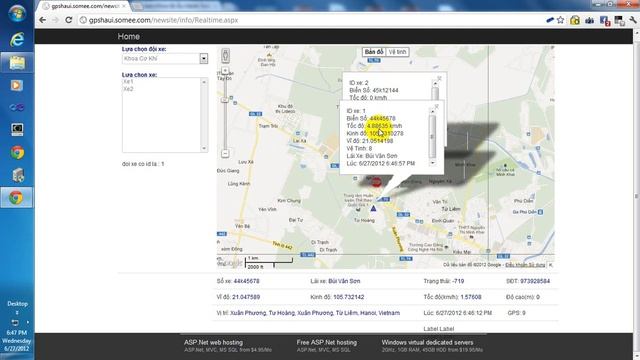Open the Facebook extension with red badge
640x360 pixels.
pyautogui.click(x=604, y=20)
